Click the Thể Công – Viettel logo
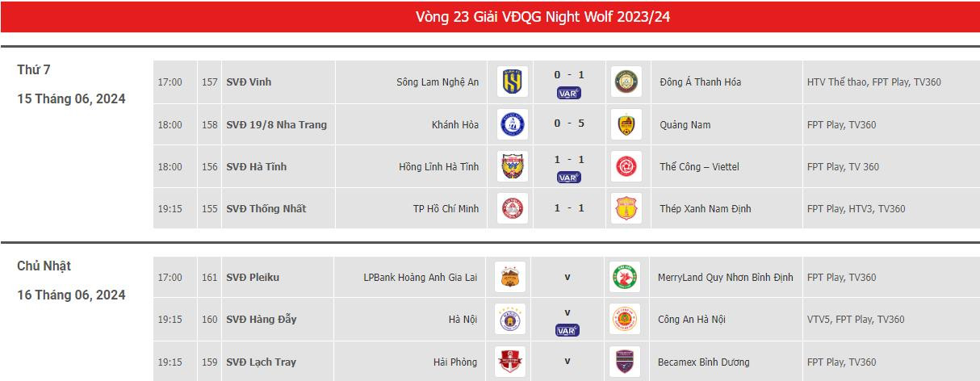 click(x=626, y=166)
